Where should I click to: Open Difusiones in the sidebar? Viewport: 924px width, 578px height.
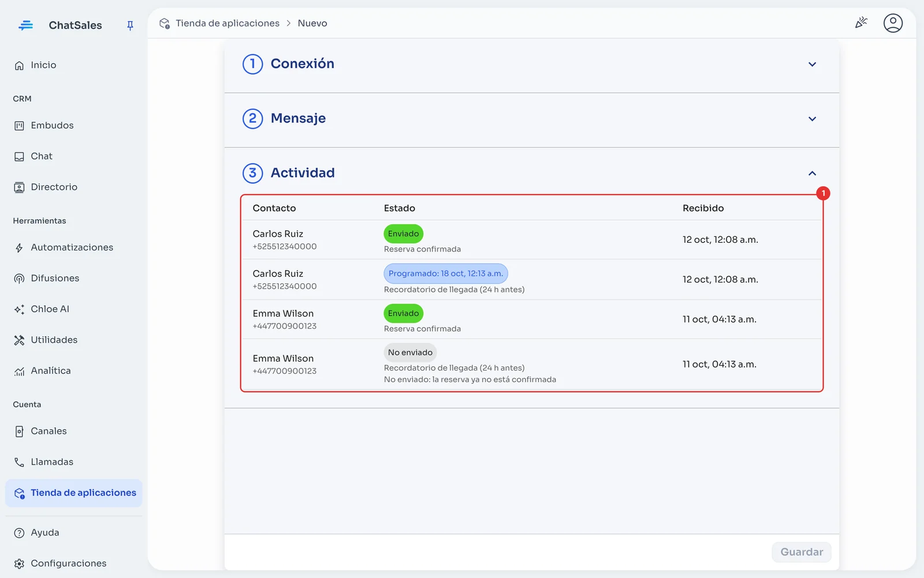tap(55, 279)
